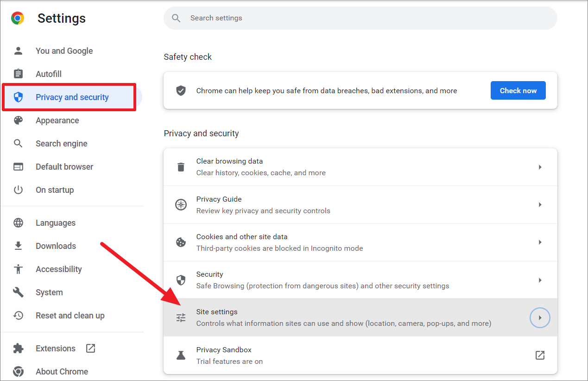Open Security Safe Browsing option
The image size is (588, 381).
click(x=360, y=280)
